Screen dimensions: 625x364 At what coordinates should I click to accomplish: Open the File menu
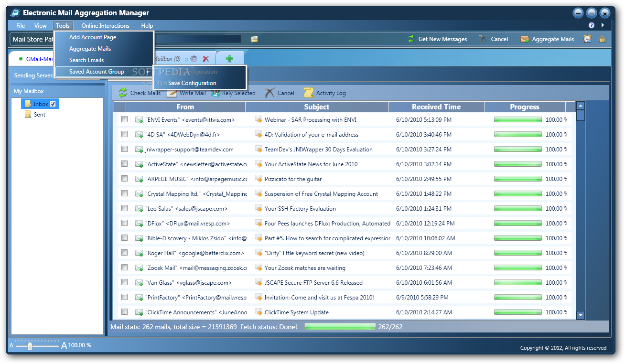(21, 26)
